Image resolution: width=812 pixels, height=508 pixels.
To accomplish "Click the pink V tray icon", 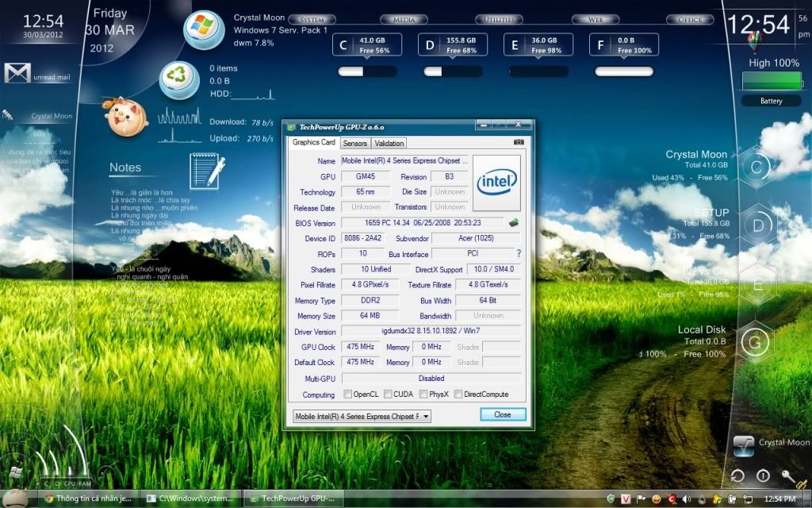I will click(x=626, y=498).
